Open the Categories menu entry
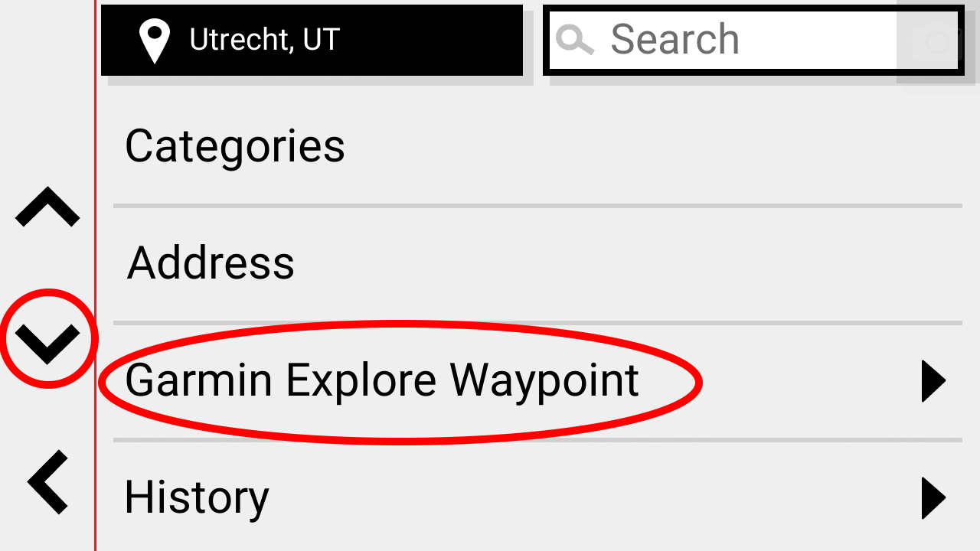Viewport: 980px width, 551px height. point(537,147)
